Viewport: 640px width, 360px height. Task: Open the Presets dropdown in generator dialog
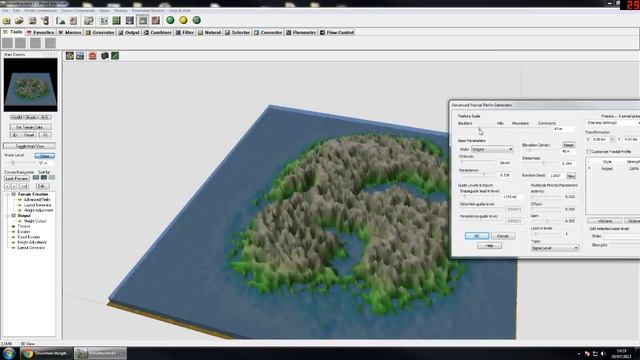[613, 122]
